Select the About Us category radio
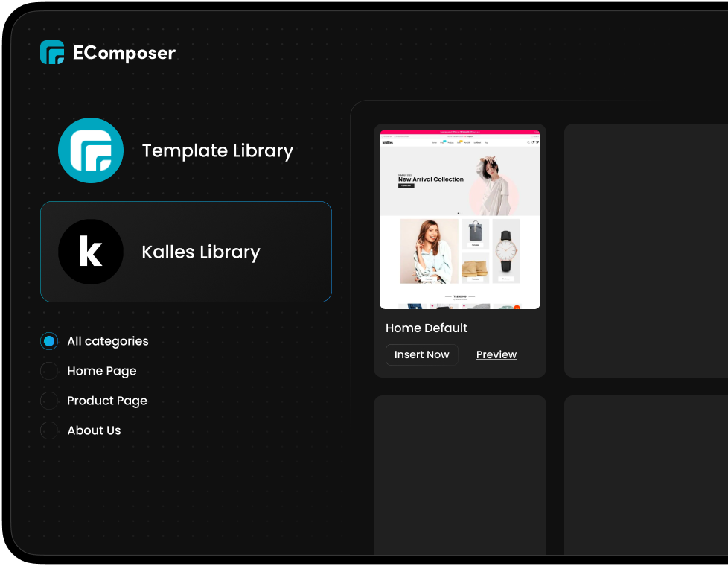This screenshot has width=728, height=566. pos(49,430)
